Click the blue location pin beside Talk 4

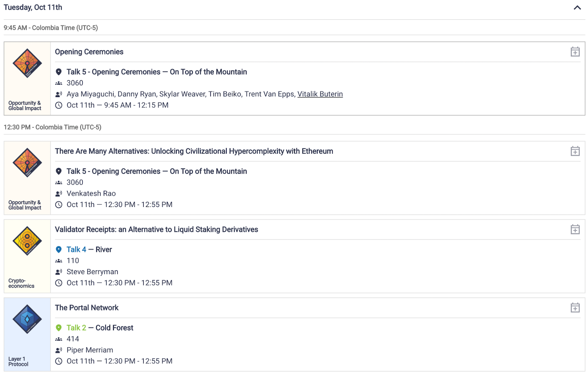[x=58, y=249]
